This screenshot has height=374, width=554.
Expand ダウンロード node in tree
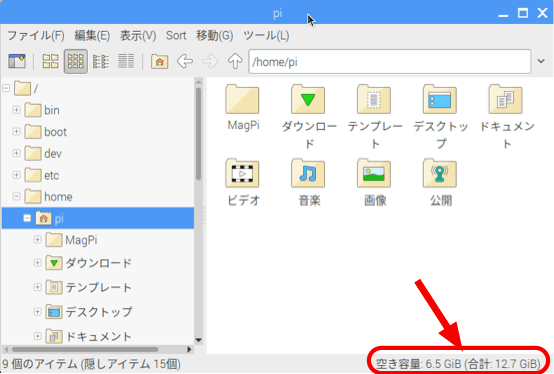point(37,263)
